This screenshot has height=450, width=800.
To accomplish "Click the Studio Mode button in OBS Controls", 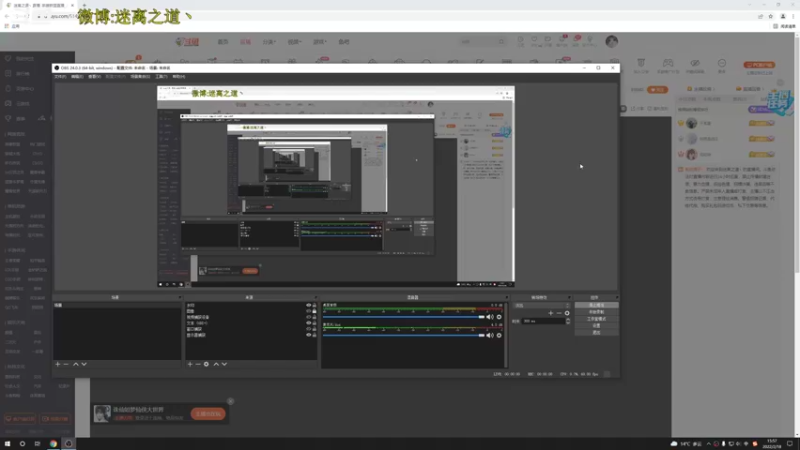I will point(596,319).
